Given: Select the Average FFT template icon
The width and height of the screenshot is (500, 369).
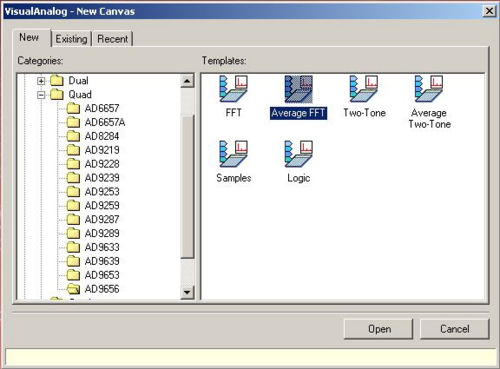Looking at the screenshot, I should (298, 89).
